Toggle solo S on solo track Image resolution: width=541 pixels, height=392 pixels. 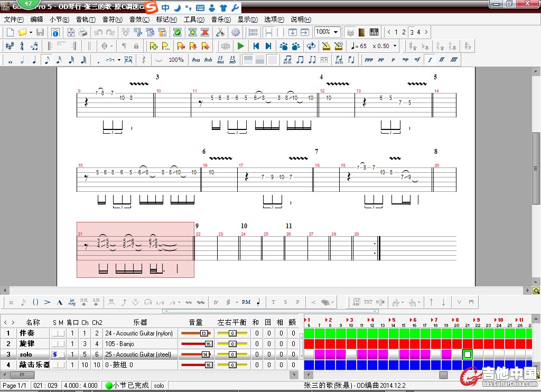(x=55, y=354)
